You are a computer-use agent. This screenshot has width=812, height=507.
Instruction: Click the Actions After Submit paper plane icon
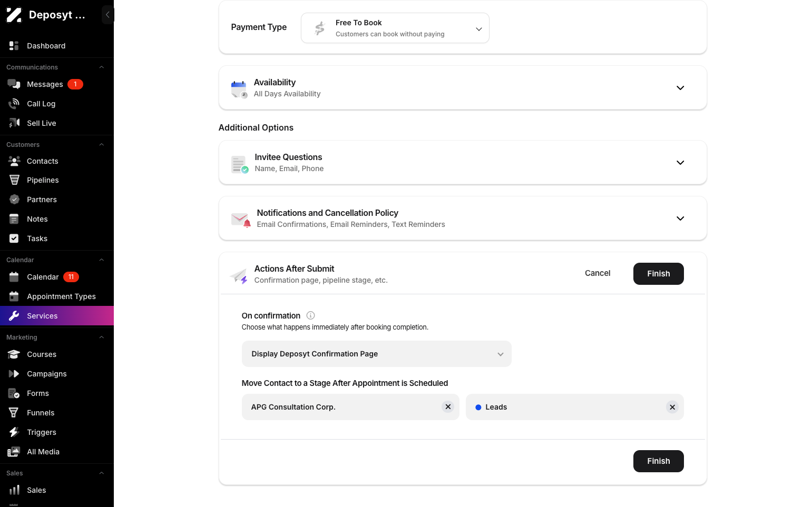[x=239, y=275]
